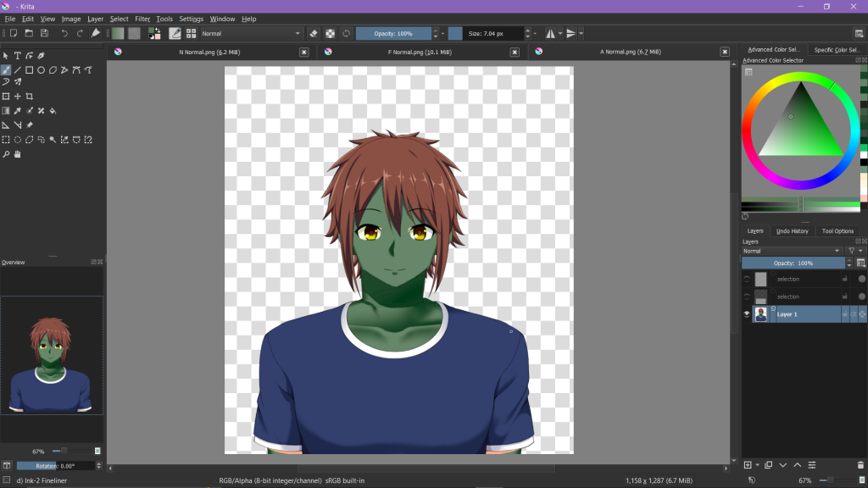Screen dimensions: 868x488
Task: Toggle eraser mode in the toolbar
Action: pos(313,34)
